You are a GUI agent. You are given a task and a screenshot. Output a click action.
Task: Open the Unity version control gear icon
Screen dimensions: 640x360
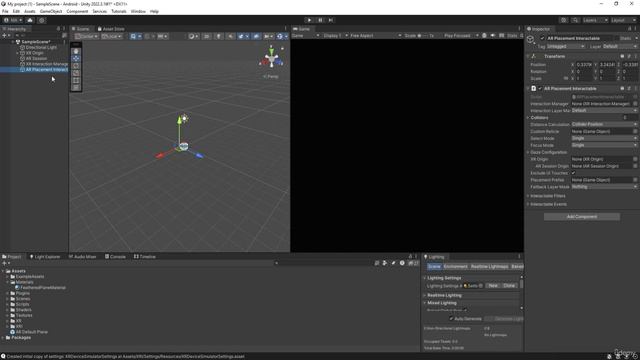(42, 20)
